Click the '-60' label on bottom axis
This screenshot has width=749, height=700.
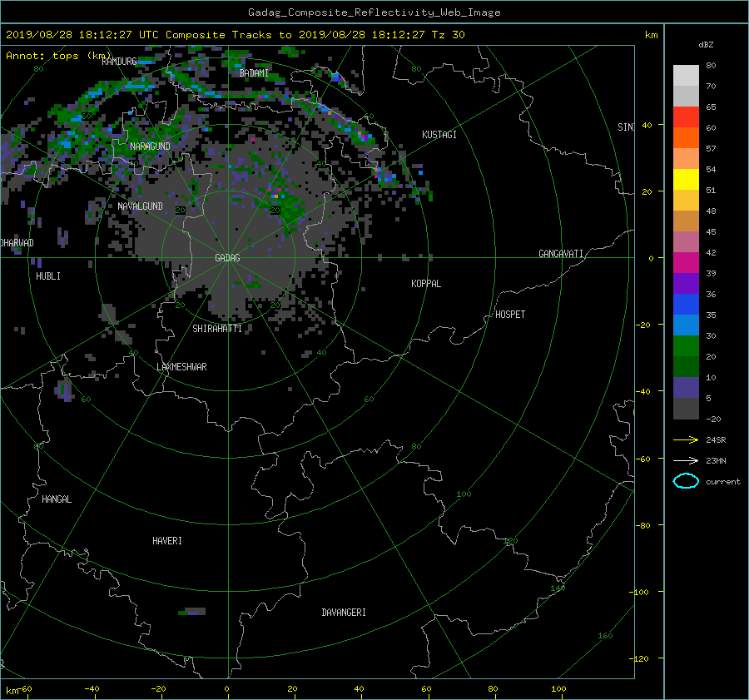[x=24, y=689]
